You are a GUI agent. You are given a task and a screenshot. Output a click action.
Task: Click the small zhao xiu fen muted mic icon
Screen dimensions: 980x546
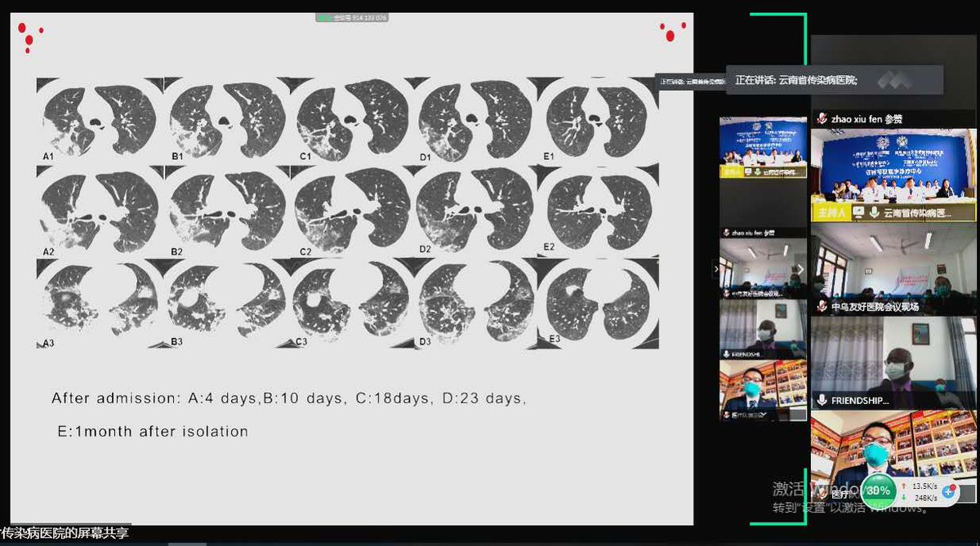pyautogui.click(x=726, y=233)
